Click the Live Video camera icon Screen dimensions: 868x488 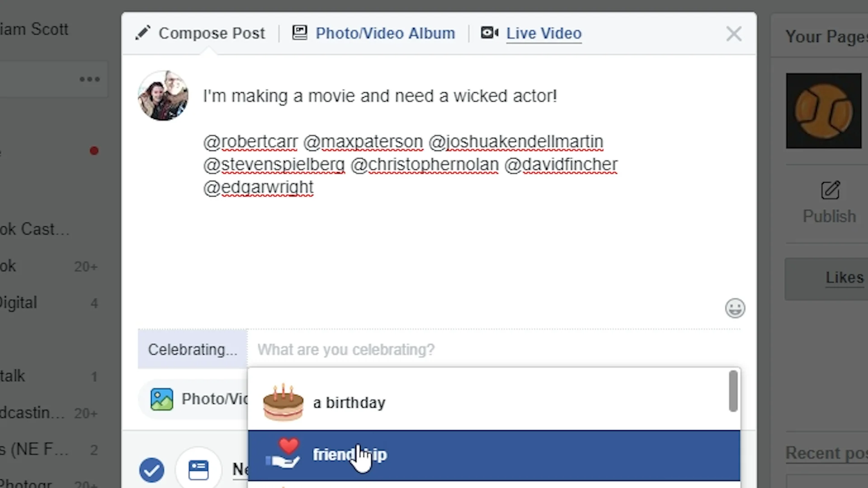(490, 33)
